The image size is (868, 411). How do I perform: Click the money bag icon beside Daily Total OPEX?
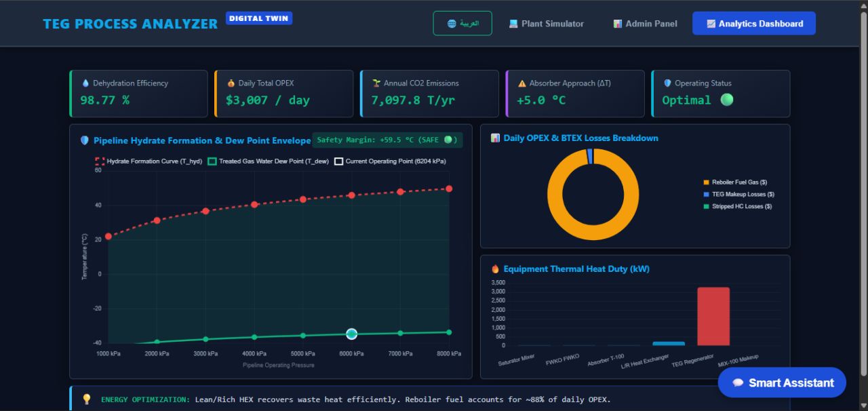click(x=231, y=83)
